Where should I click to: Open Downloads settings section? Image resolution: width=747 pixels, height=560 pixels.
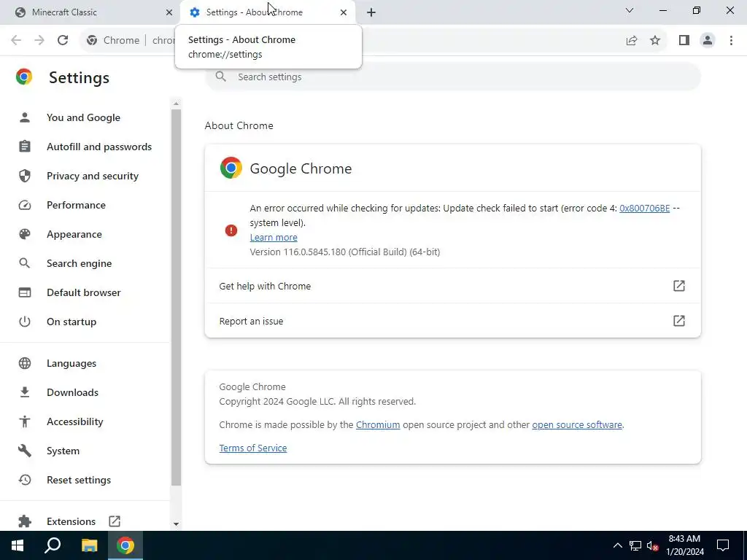[72, 392]
